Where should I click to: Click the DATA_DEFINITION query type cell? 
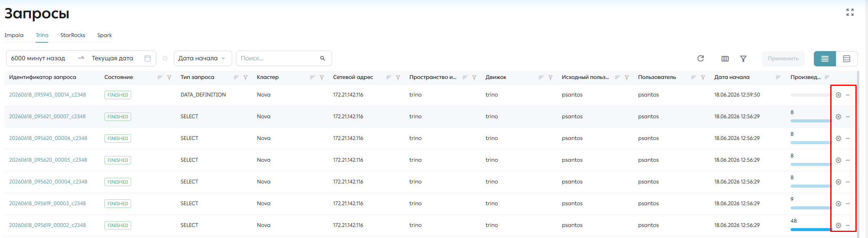[203, 95]
